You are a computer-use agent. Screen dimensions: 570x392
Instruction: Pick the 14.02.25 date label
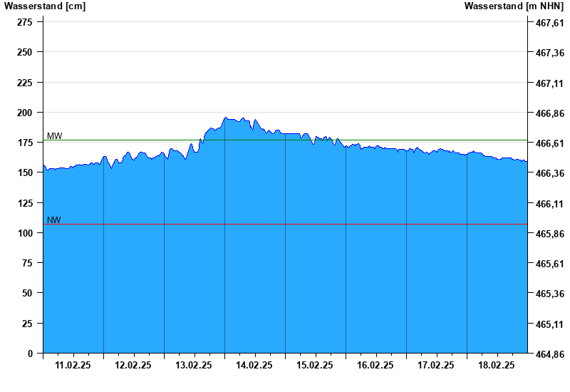254,365
